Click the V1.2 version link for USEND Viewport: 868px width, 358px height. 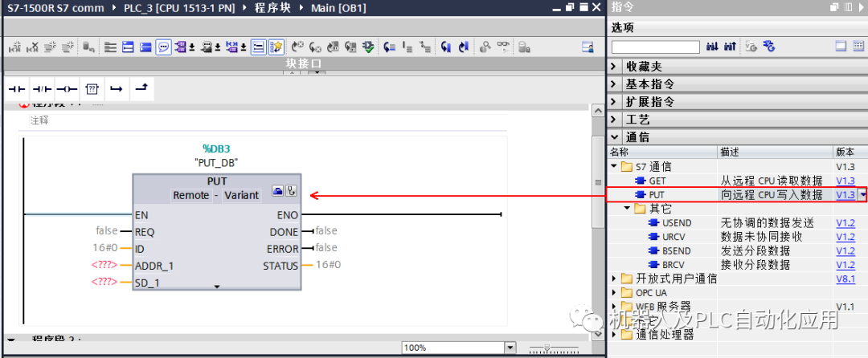tap(845, 222)
